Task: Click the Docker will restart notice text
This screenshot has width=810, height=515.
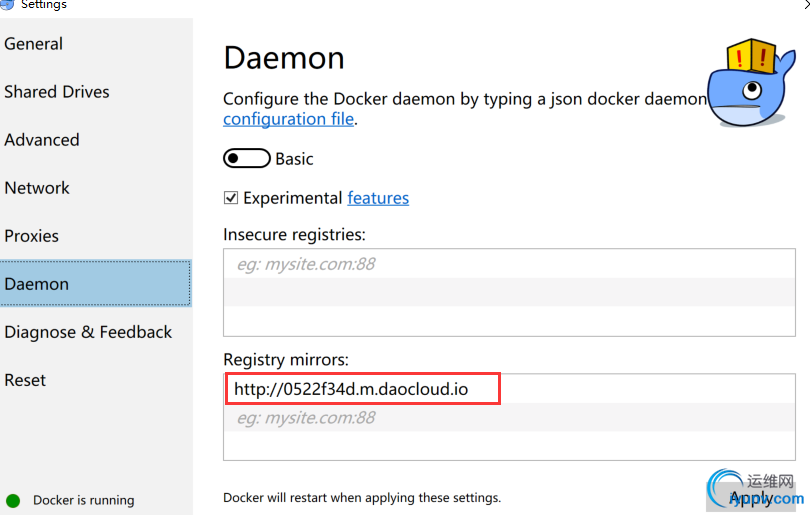Action: 362,497
